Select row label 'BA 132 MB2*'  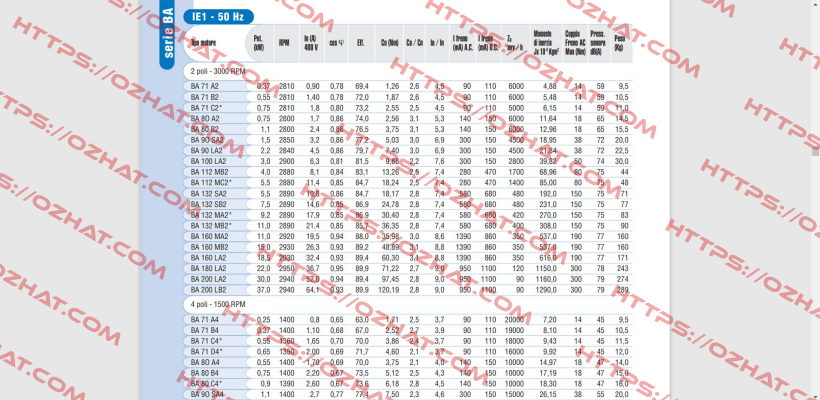pyautogui.click(x=211, y=225)
